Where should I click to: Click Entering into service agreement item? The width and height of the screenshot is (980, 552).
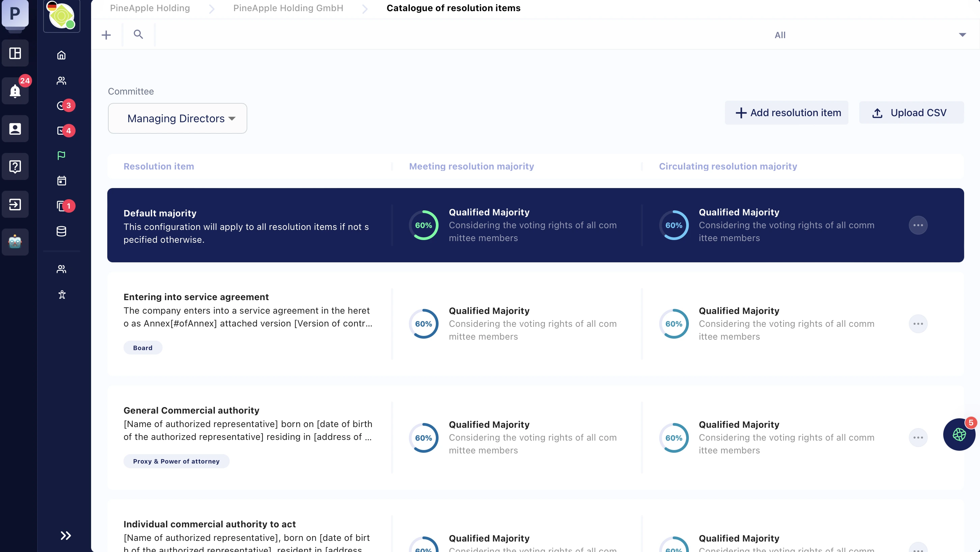(196, 297)
